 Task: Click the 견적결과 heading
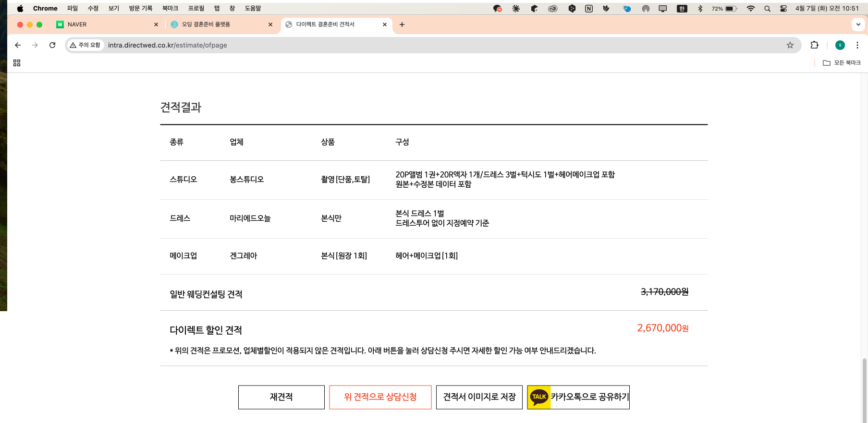pos(181,107)
